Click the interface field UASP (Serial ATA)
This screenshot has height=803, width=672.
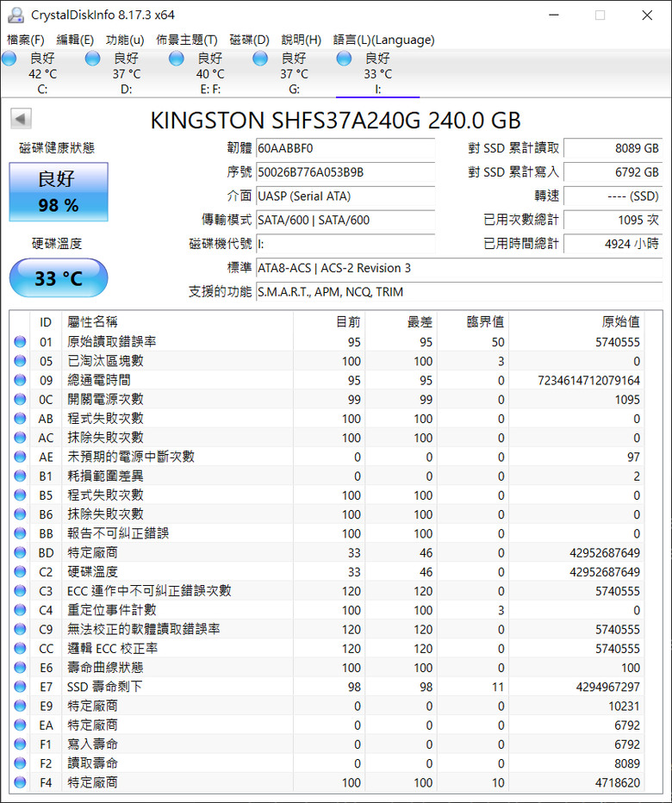[x=345, y=196]
